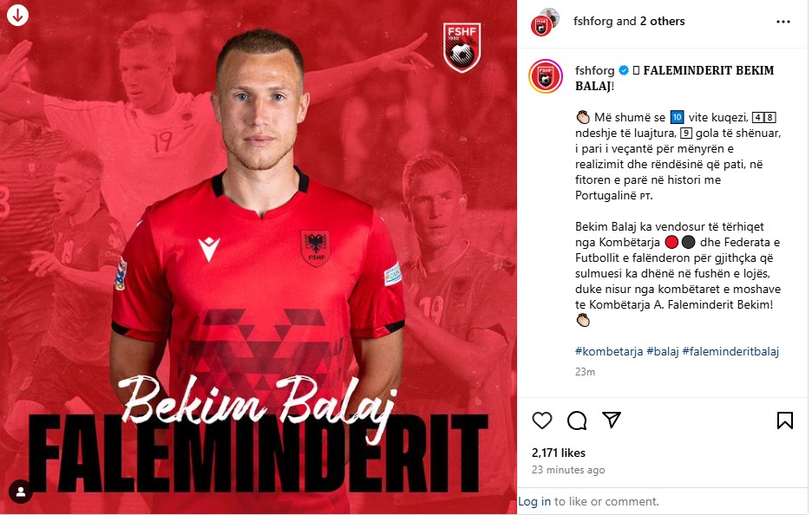Open fshforg story ring avatar beside caption
The width and height of the screenshot is (812, 515).
(546, 76)
